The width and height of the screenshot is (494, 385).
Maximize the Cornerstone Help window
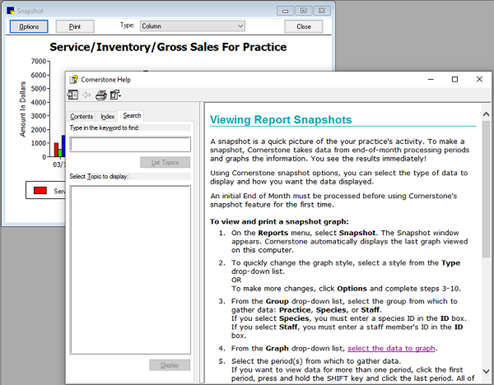[x=455, y=79]
